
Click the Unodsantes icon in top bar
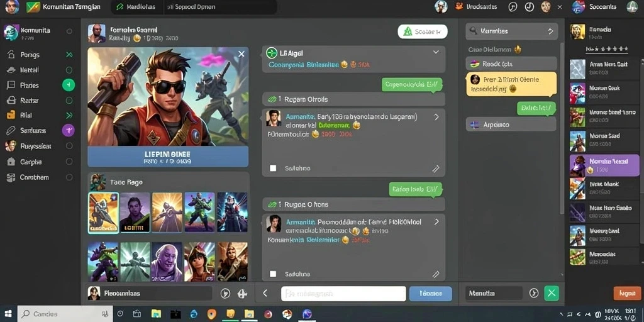tap(458, 6)
